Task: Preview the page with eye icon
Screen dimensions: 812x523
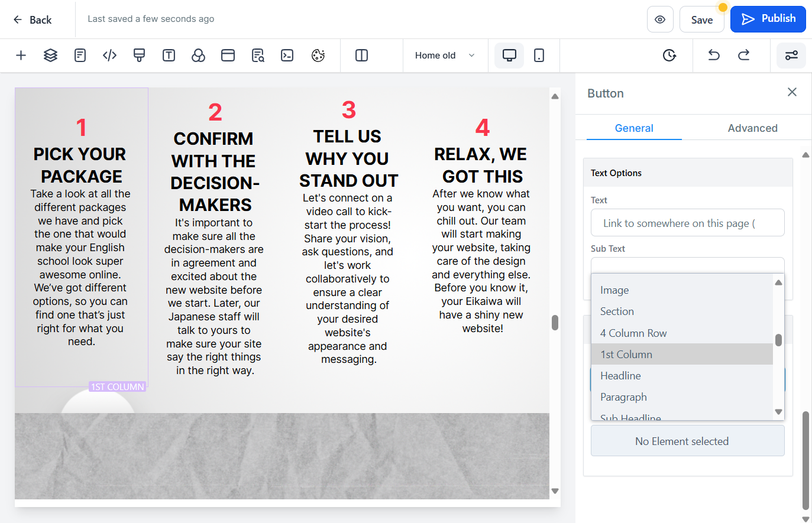Action: click(x=660, y=20)
